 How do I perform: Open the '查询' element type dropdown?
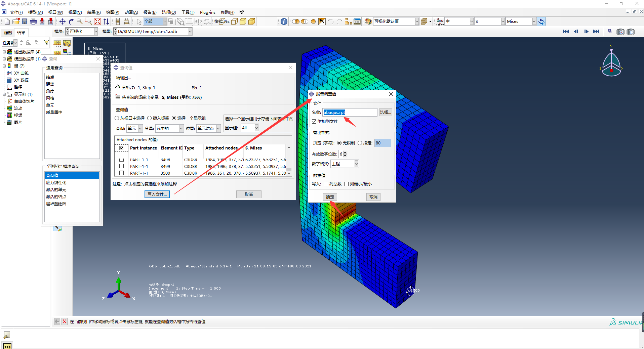(140, 129)
